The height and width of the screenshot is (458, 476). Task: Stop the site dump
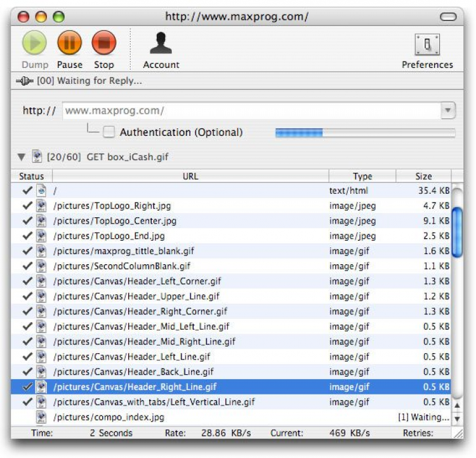104,43
